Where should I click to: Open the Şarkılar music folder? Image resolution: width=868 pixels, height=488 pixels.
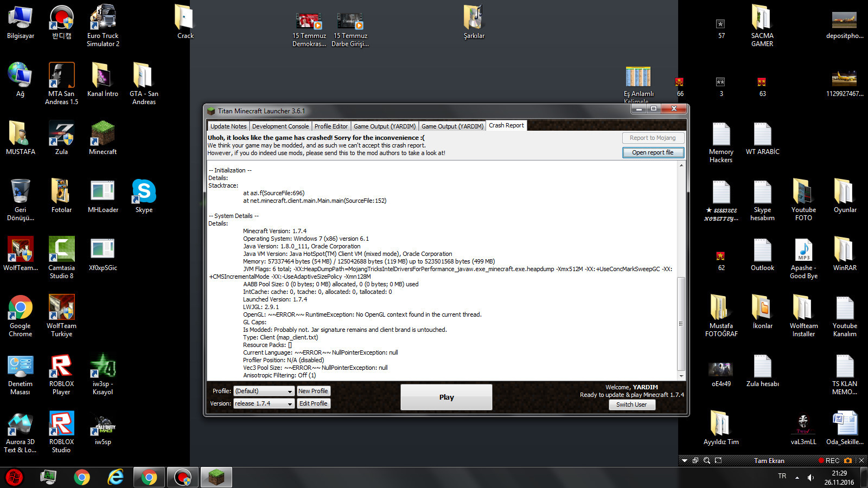(474, 22)
